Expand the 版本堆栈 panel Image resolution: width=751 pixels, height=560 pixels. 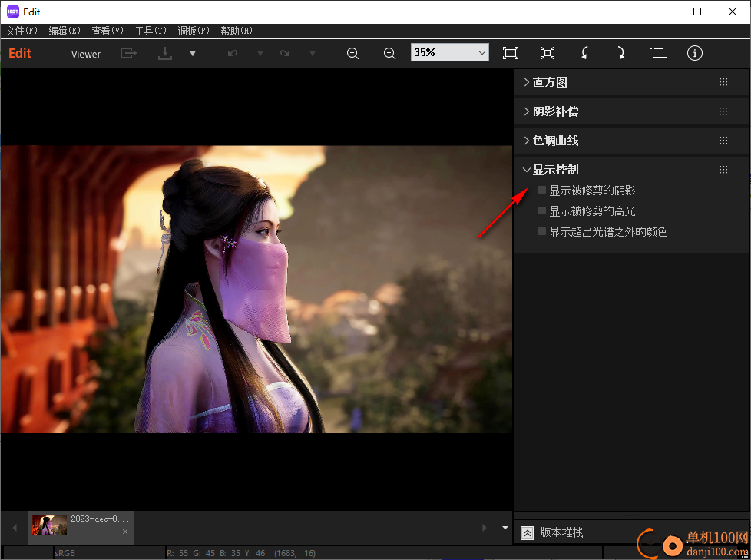[x=527, y=533]
